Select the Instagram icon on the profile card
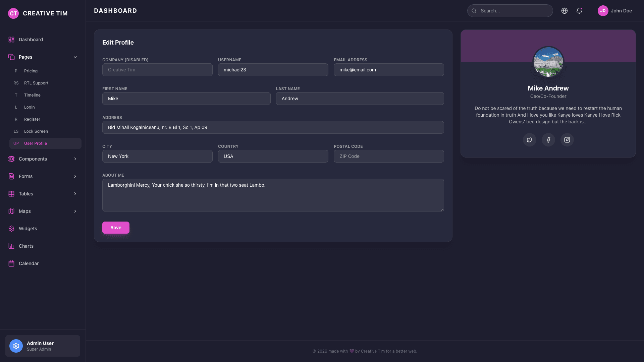644x362 pixels. point(567,140)
